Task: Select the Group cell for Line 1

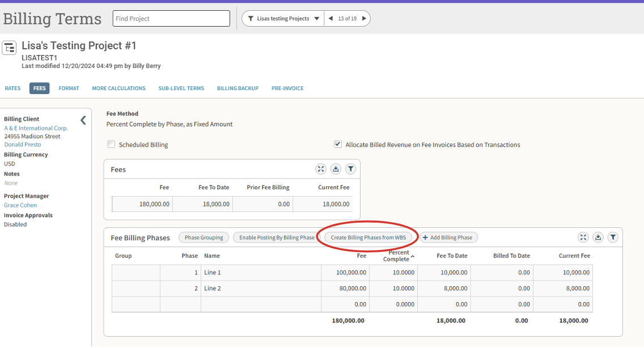Action: pyautogui.click(x=136, y=273)
